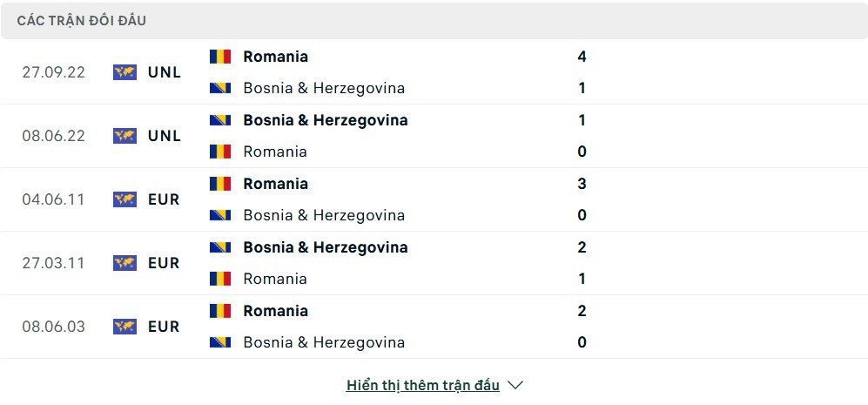868x405 pixels.
Task: Click the UNL competition icon for 27.09.22 match
Action: pos(124,72)
